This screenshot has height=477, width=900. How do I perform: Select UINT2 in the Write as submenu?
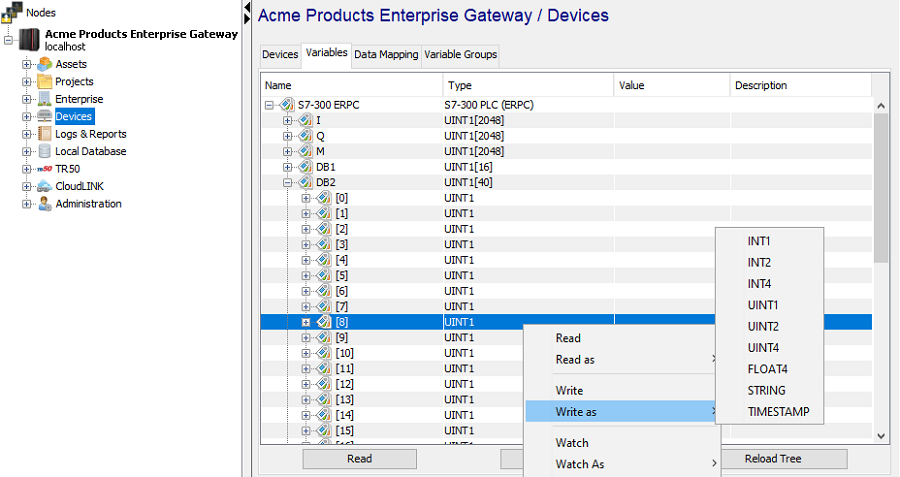coord(769,326)
